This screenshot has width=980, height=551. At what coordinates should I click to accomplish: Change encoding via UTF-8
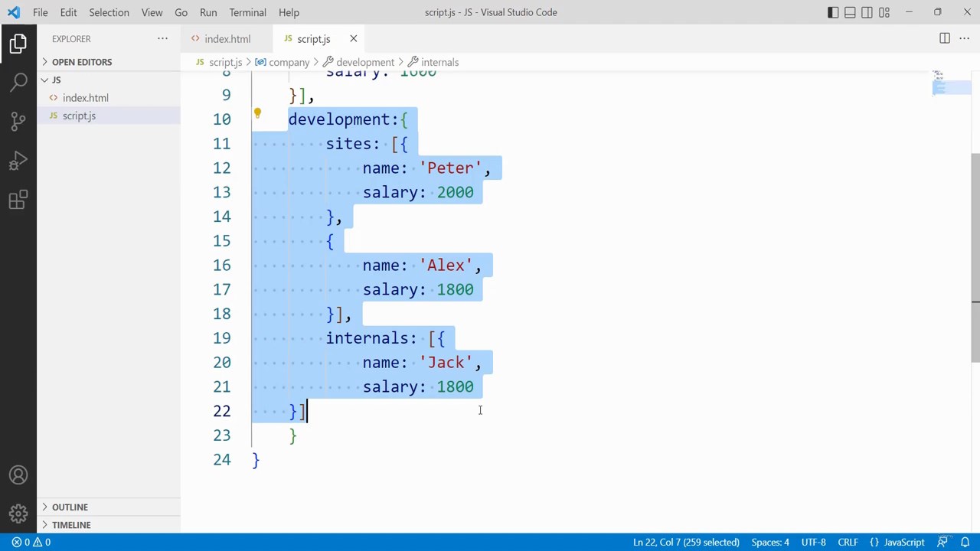(813, 542)
